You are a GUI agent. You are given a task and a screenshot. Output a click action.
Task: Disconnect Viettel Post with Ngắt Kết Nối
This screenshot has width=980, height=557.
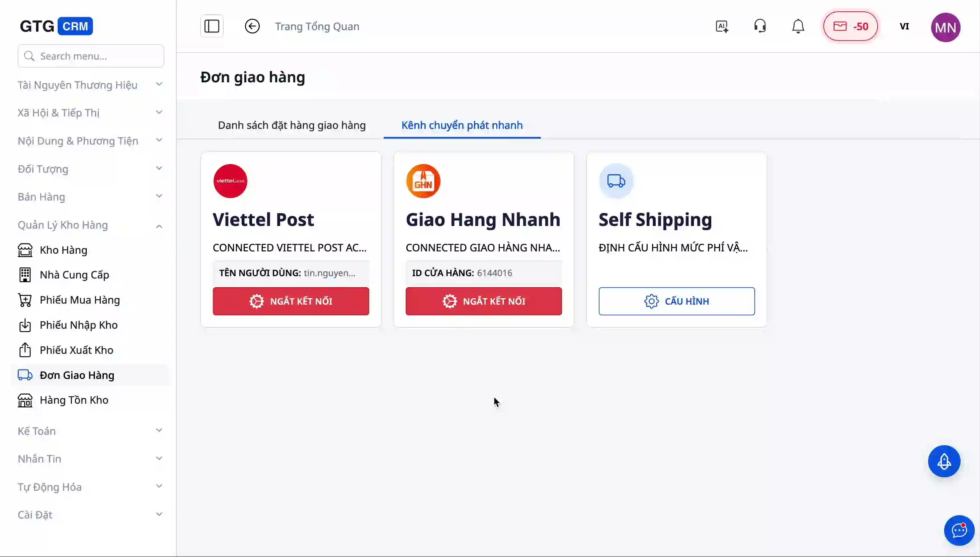pos(291,301)
